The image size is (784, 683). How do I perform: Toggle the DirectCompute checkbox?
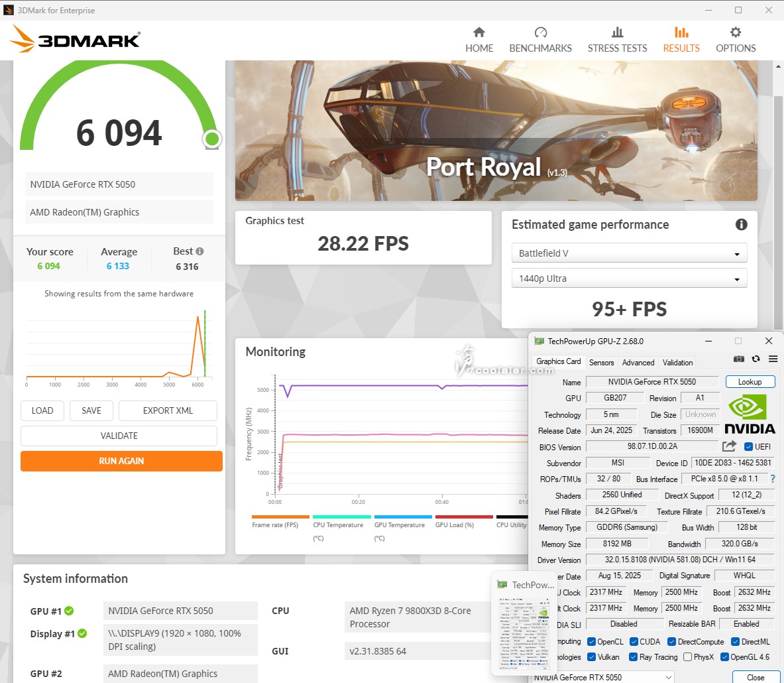[672, 641]
